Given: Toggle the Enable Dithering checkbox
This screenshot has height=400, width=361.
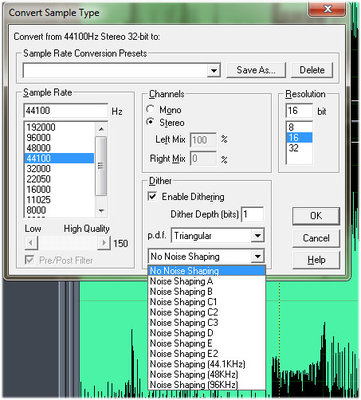Looking at the screenshot, I should click(152, 196).
